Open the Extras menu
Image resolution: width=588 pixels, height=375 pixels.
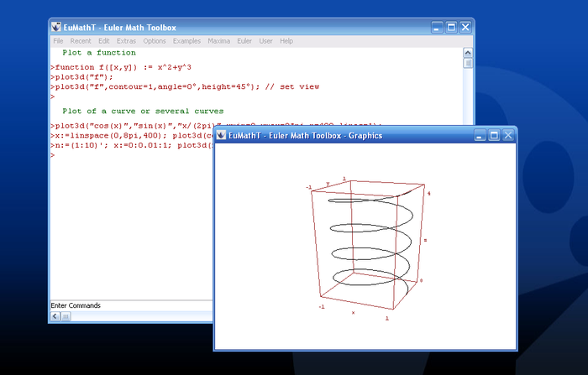click(x=126, y=41)
